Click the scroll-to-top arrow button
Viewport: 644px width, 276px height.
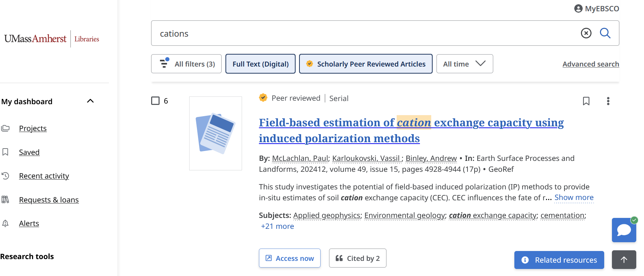click(624, 260)
